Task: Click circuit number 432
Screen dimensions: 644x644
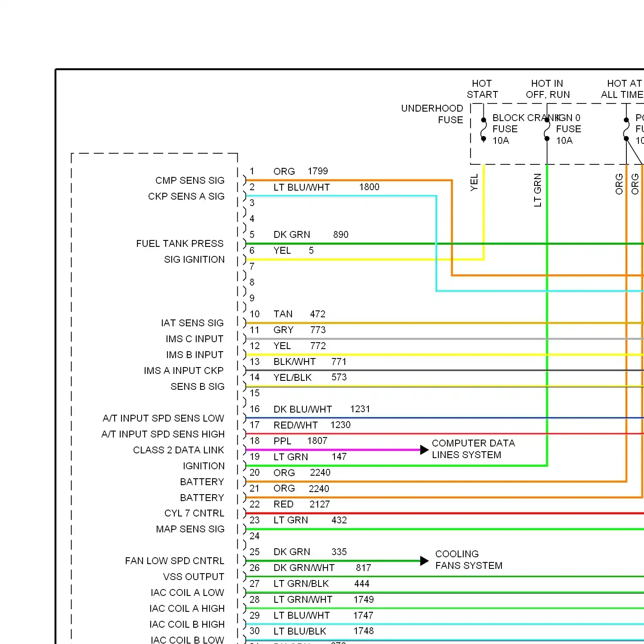Action: 339,520
